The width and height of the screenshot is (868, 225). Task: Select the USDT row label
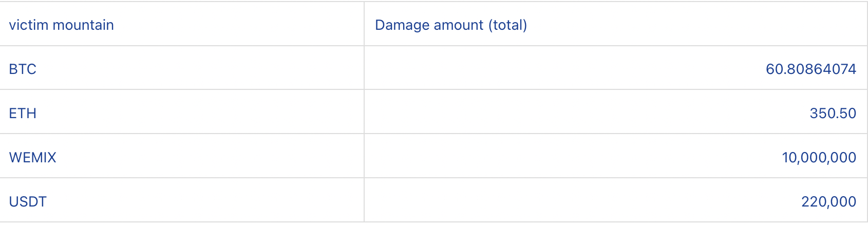pyautogui.click(x=28, y=201)
